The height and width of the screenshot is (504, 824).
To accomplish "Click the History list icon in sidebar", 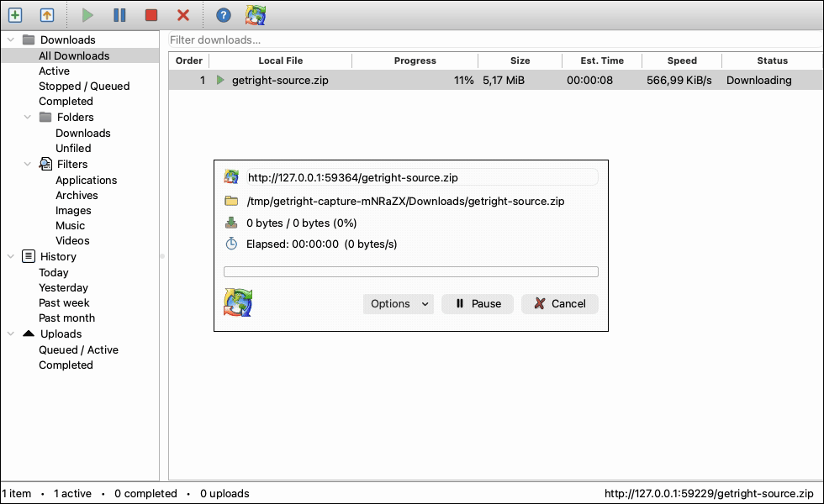I will click(x=29, y=256).
